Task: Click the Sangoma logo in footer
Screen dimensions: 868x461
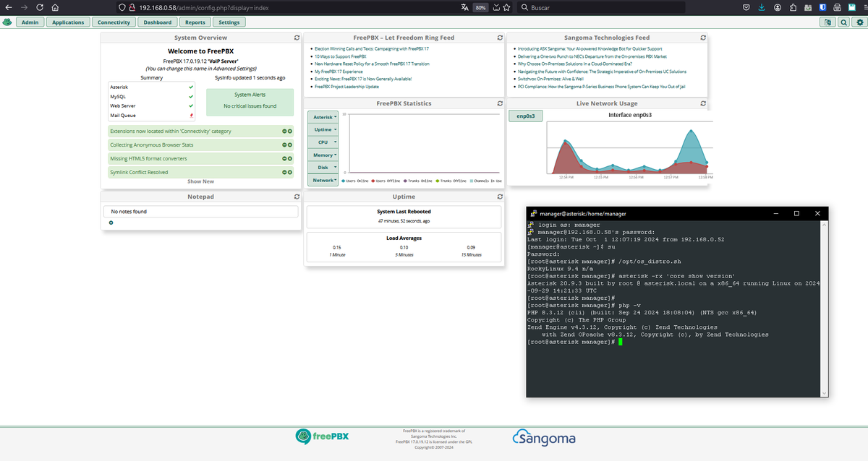Action: pyautogui.click(x=543, y=438)
